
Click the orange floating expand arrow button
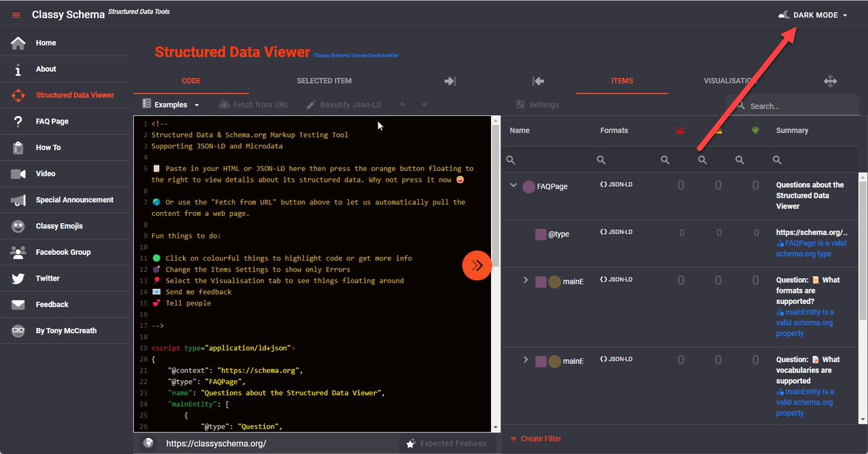tap(476, 266)
